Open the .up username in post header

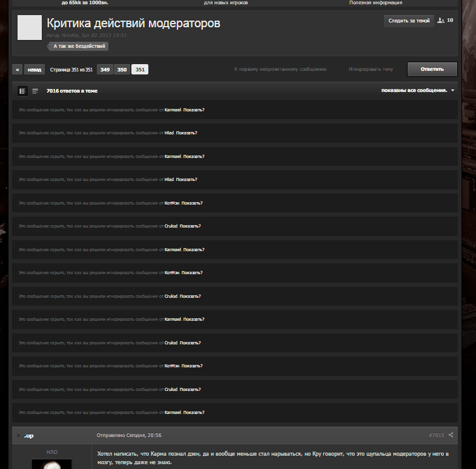point(28,436)
